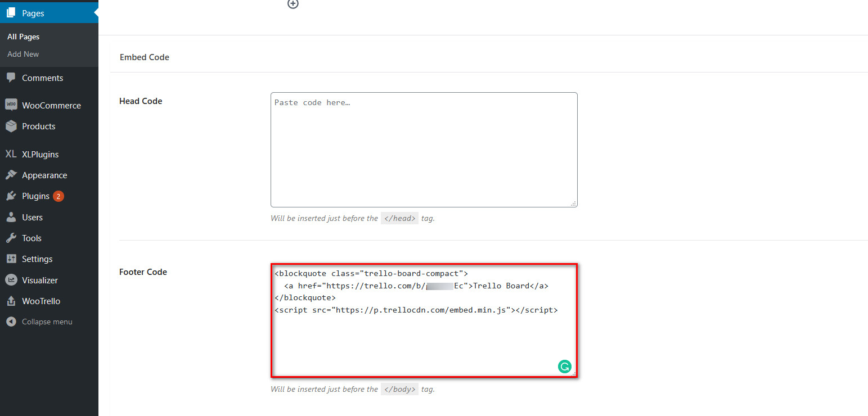Click the blockquote class line in code
Viewport: 868px width, 416px height.
(x=371, y=273)
